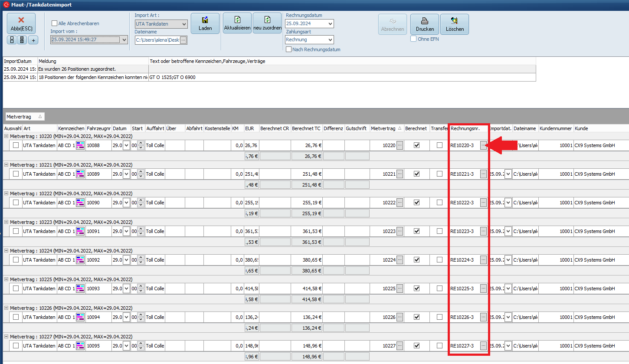Click the Löschen button
Viewport: 629px width, 364px height.
pyautogui.click(x=455, y=24)
